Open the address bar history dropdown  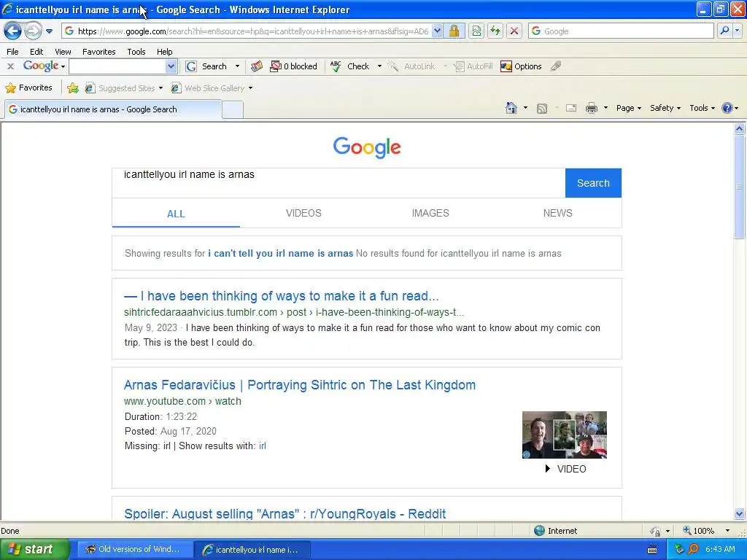[x=437, y=31]
